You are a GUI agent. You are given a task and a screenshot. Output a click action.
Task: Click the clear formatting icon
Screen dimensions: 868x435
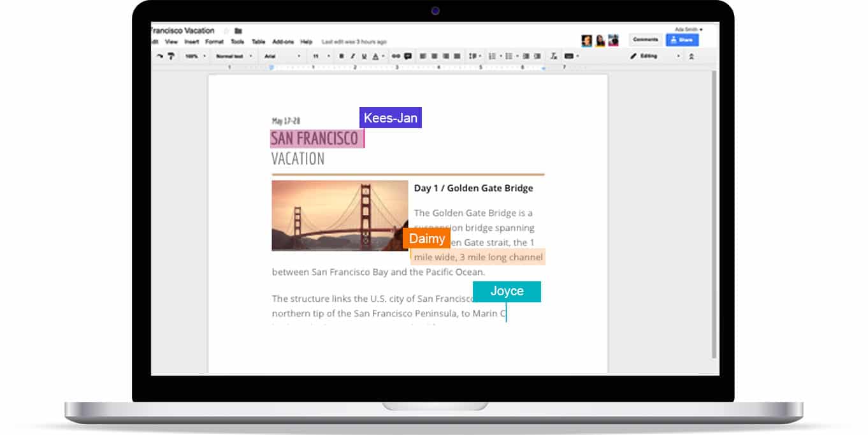coord(553,56)
